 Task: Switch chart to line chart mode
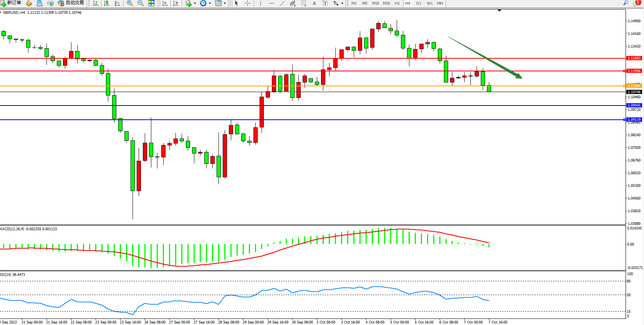click(117, 3)
